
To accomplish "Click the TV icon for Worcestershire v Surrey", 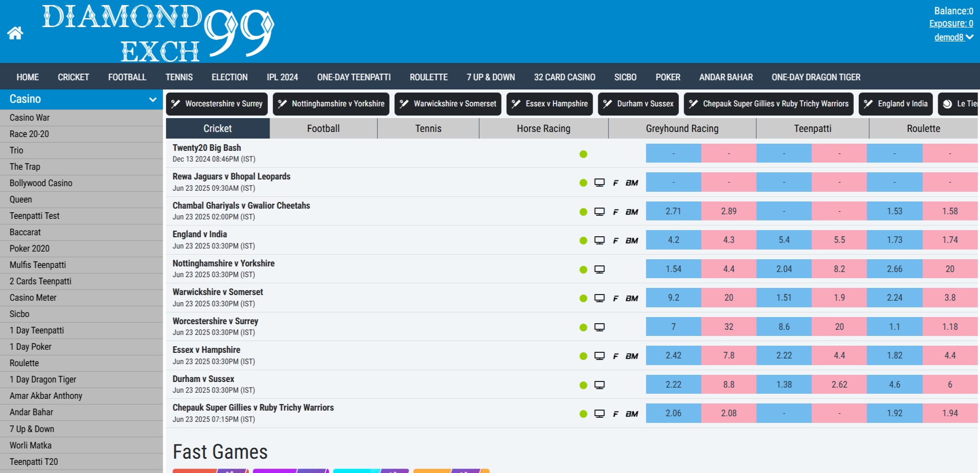I will (599, 327).
